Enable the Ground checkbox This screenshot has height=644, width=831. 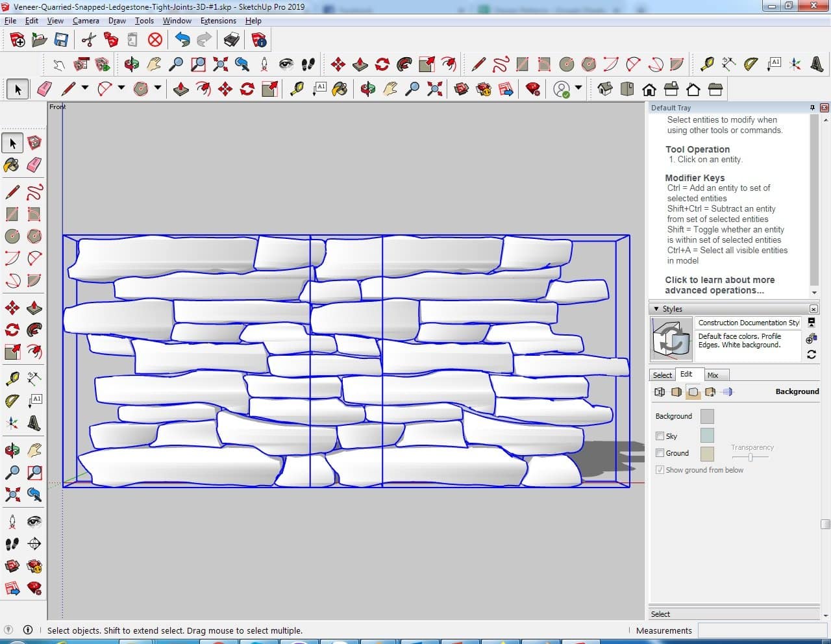coord(660,453)
